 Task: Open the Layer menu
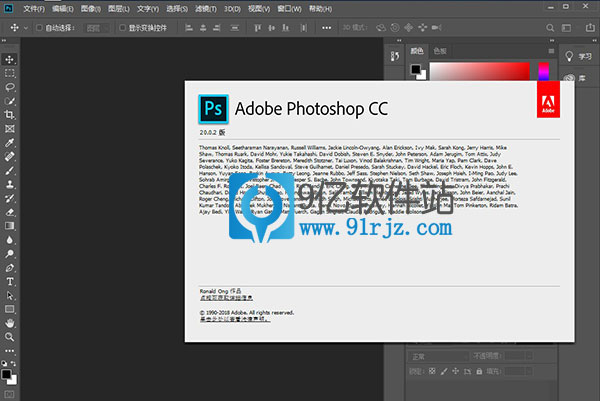[x=119, y=8]
